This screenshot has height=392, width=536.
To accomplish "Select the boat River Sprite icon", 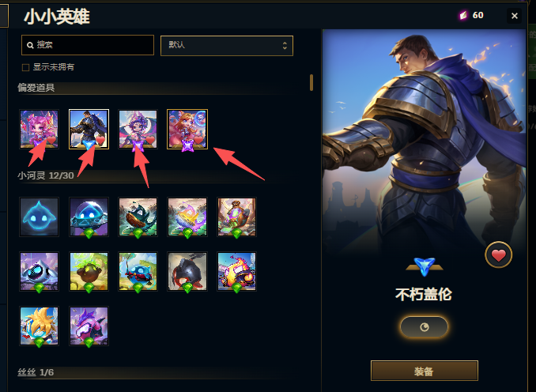I will pyautogui.click(x=138, y=217).
